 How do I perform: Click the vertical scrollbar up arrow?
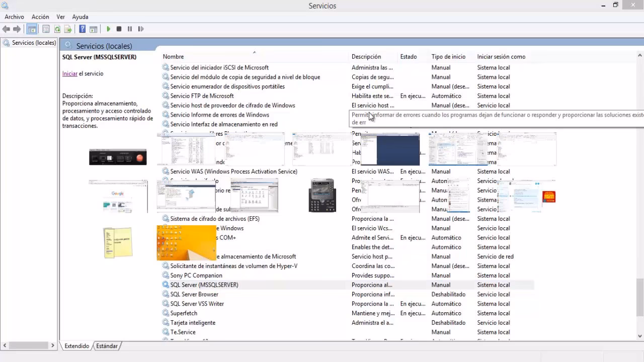click(640, 56)
